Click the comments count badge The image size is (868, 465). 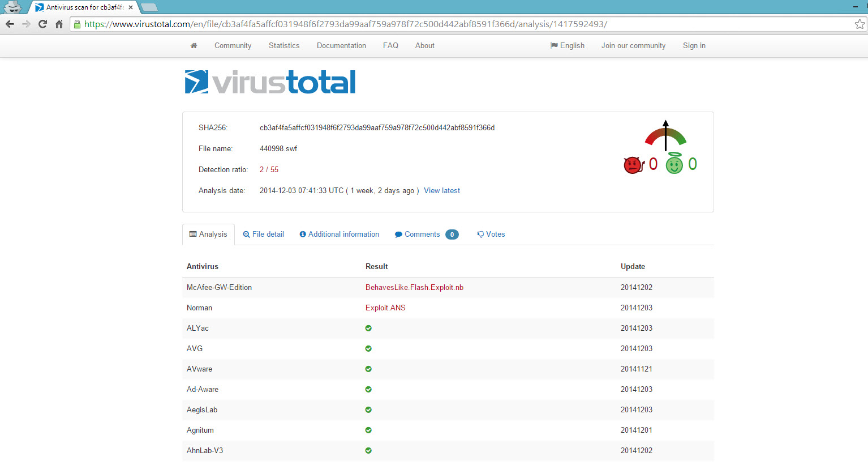point(452,234)
